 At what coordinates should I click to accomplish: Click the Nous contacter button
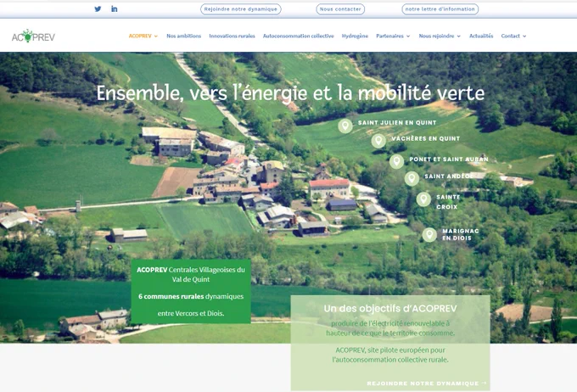(x=340, y=9)
